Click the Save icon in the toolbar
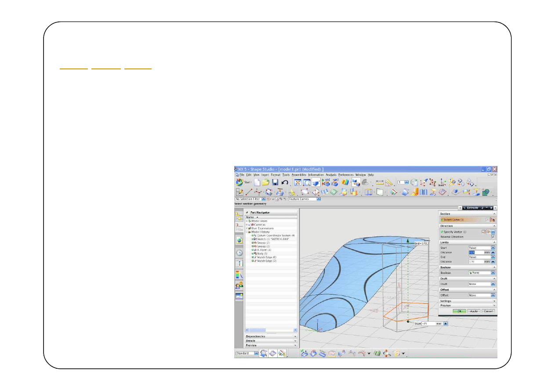Screen dimensions: 555x392 (275, 182)
